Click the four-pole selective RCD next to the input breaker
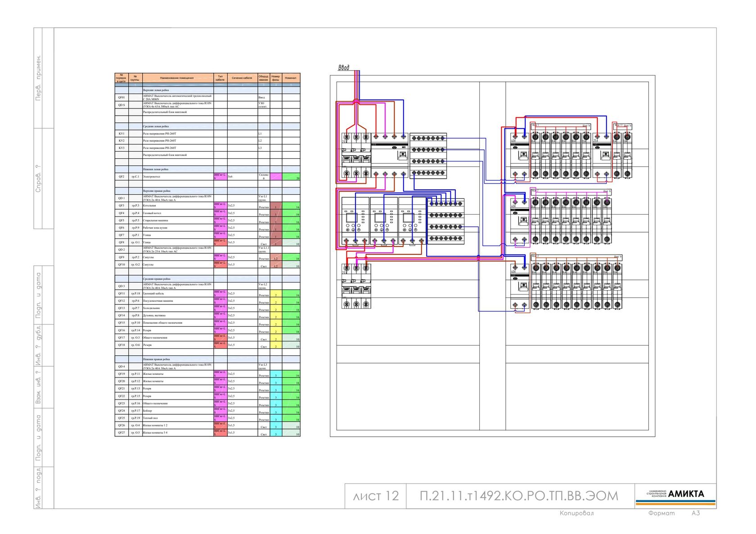This screenshot has width=756, height=534. click(390, 155)
